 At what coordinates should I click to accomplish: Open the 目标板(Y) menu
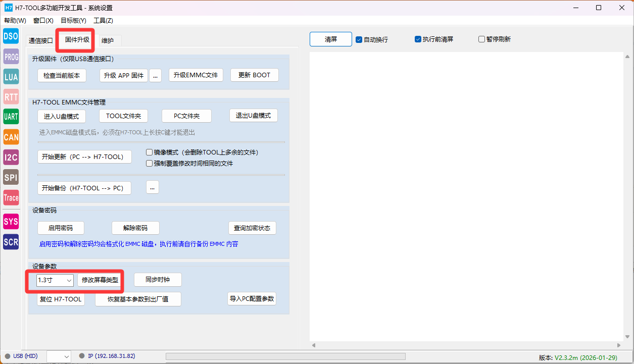pos(73,21)
